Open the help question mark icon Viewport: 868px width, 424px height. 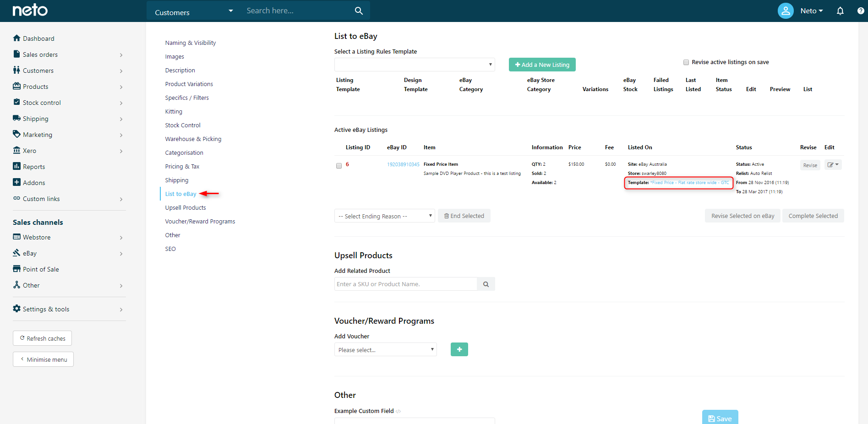(x=861, y=11)
